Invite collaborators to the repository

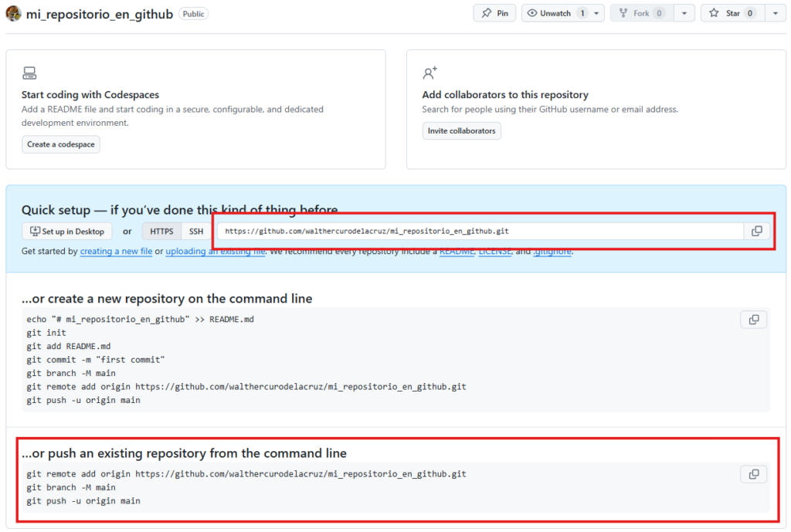(462, 130)
